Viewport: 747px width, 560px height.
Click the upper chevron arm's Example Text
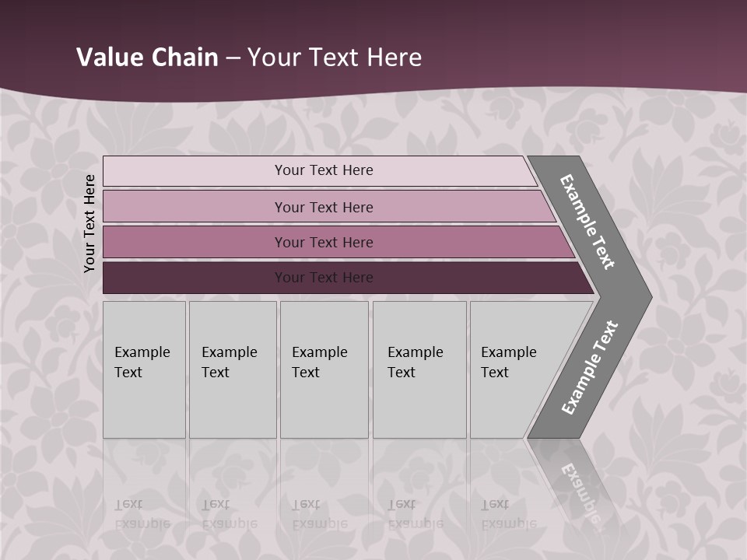coord(587,222)
